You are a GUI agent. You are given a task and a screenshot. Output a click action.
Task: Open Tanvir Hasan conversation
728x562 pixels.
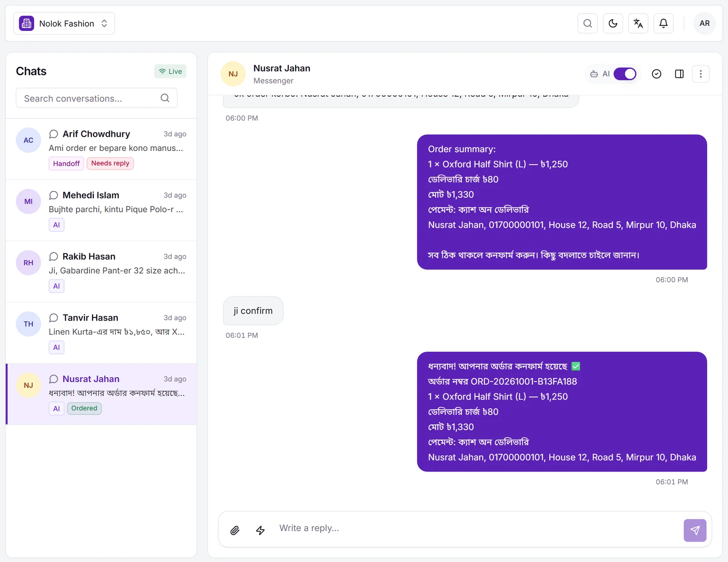[x=101, y=333]
